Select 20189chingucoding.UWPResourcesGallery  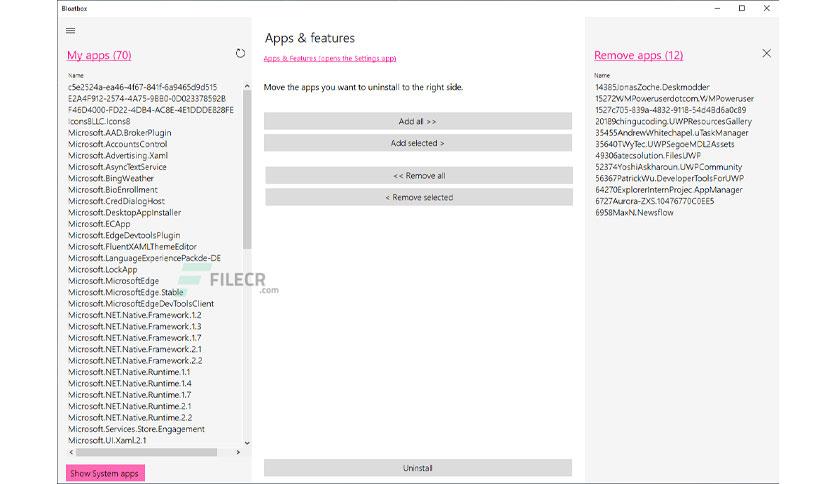(673, 122)
